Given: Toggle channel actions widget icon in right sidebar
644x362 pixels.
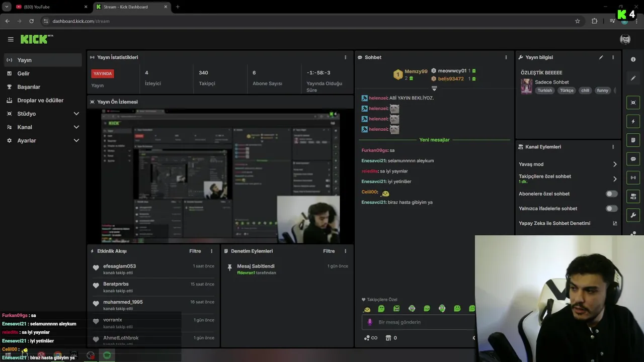Looking at the screenshot, I should tap(633, 196).
